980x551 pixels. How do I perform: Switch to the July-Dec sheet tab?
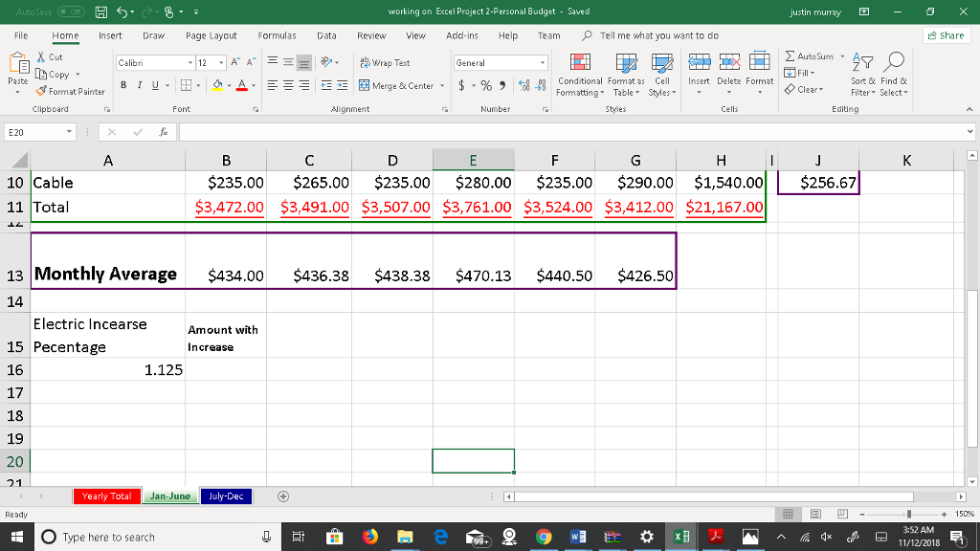(x=226, y=496)
